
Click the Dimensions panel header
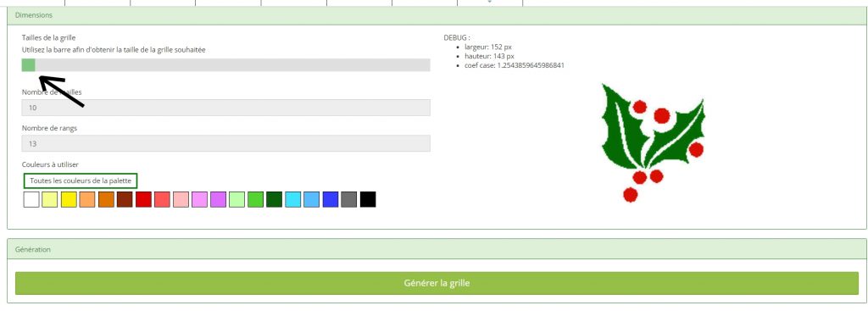pos(437,15)
